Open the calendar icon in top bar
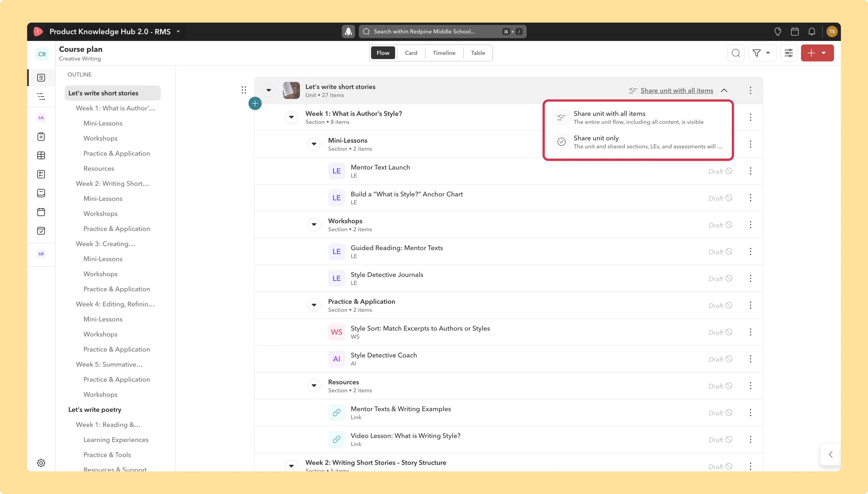The height and width of the screenshot is (494, 868). click(x=795, y=32)
